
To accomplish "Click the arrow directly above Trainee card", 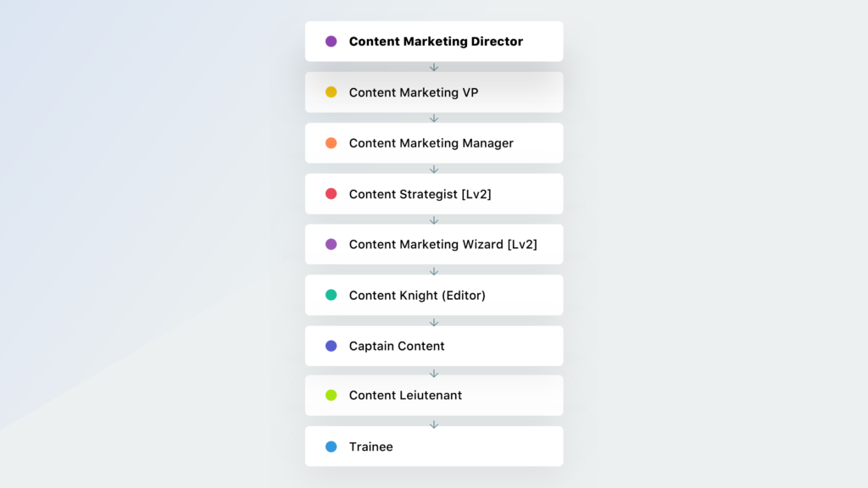I will [434, 424].
